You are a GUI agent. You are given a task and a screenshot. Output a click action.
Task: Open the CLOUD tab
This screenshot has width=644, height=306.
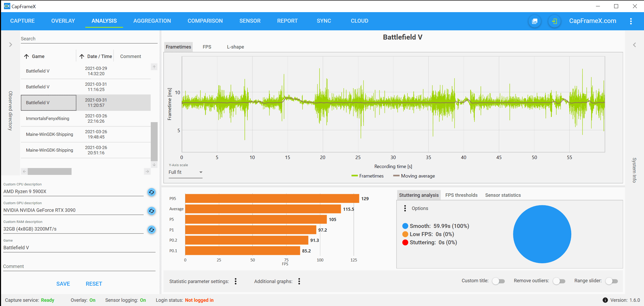(359, 21)
